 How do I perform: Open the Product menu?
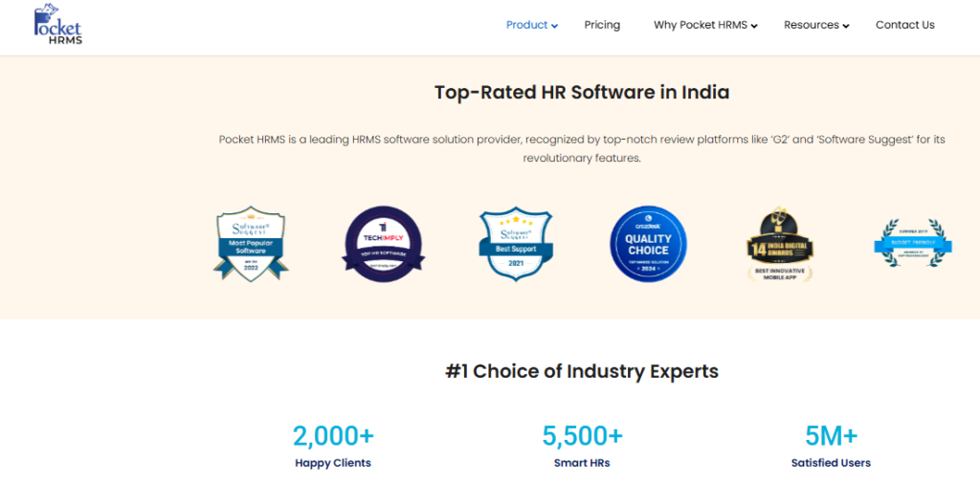pyautogui.click(x=527, y=25)
